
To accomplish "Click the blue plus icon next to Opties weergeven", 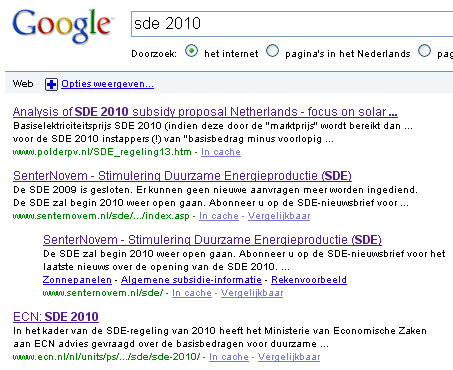I will point(51,84).
